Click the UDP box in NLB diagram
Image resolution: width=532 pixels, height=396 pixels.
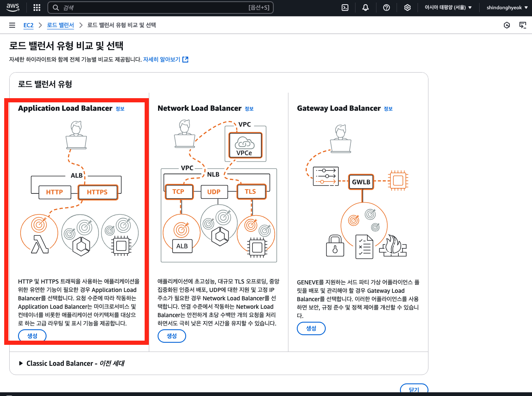214,192
